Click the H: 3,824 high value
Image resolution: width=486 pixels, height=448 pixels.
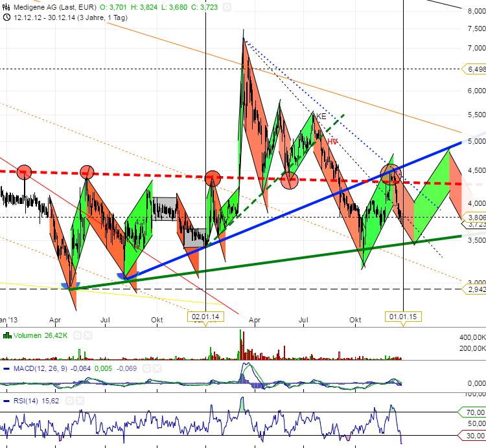(144, 7)
